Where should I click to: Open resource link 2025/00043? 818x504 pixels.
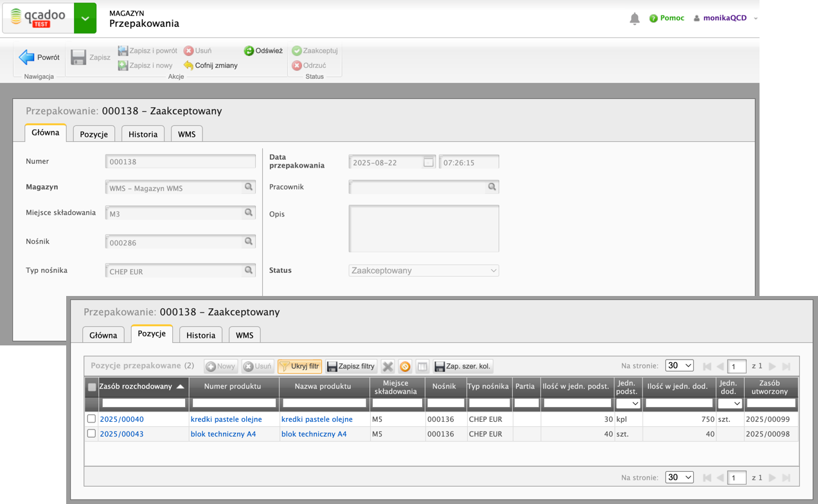tap(121, 434)
